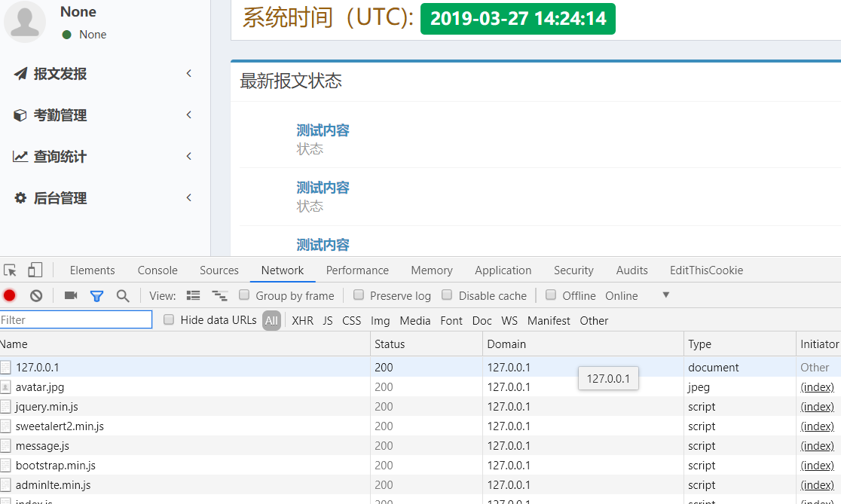Click the capture screenshots camera icon

[71, 295]
